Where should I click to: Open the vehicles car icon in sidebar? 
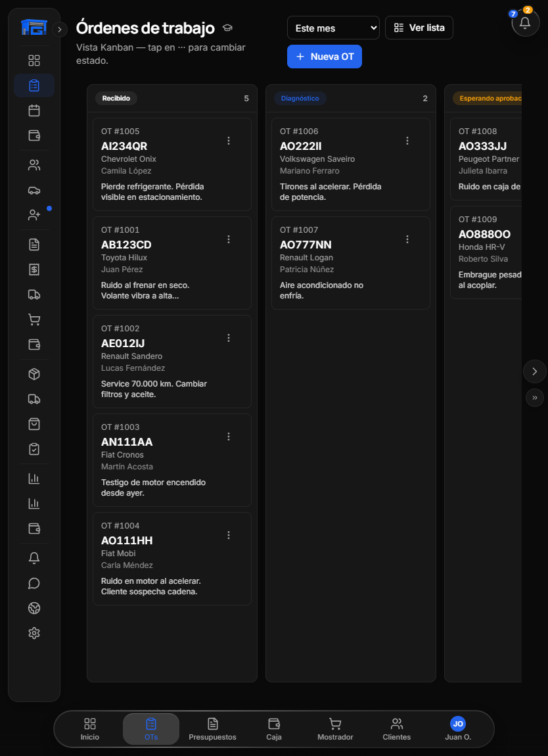click(x=34, y=191)
